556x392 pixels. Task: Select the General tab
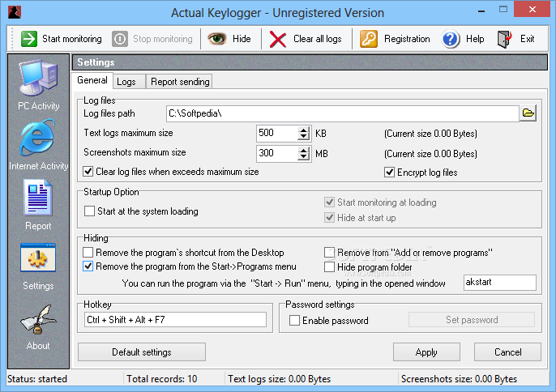92,80
